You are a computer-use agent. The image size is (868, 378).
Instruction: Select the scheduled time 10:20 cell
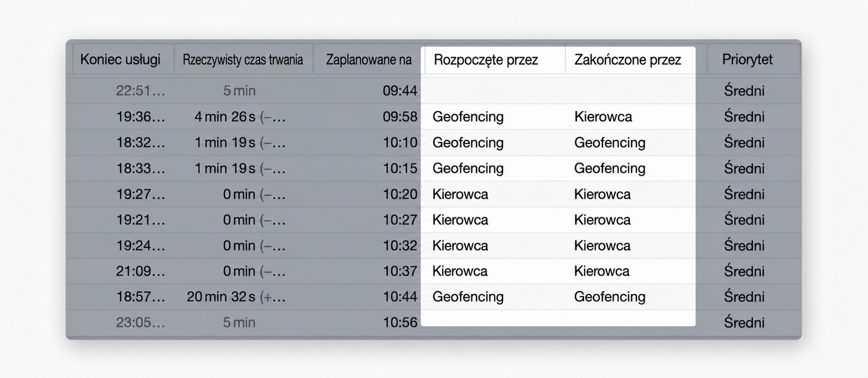[400, 194]
